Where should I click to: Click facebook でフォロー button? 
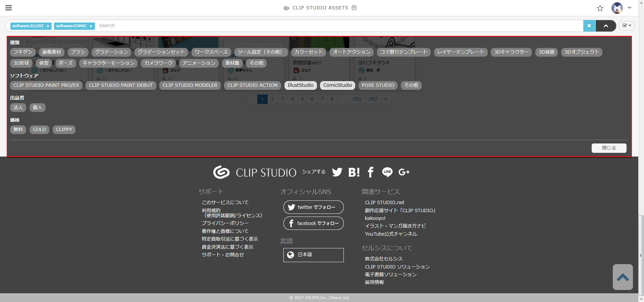point(314,223)
